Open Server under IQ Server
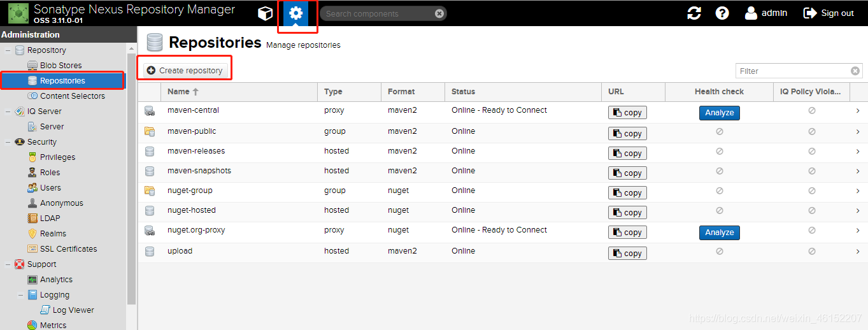The width and height of the screenshot is (868, 330). coord(52,126)
